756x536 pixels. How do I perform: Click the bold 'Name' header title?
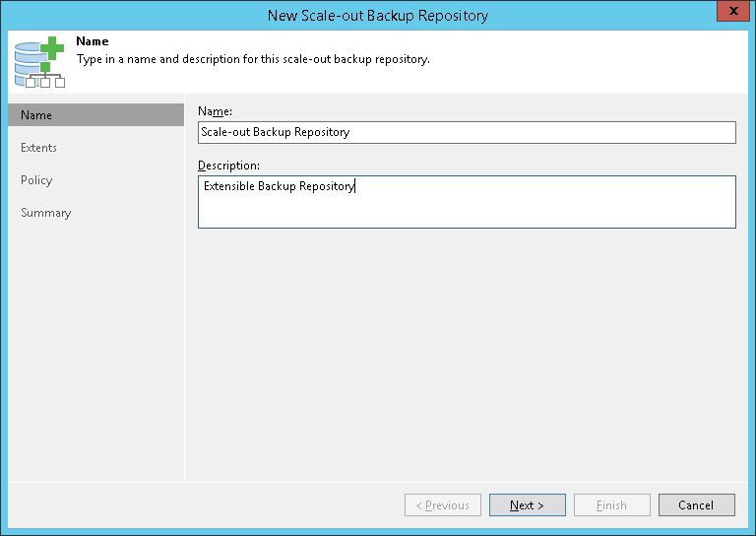click(x=93, y=42)
